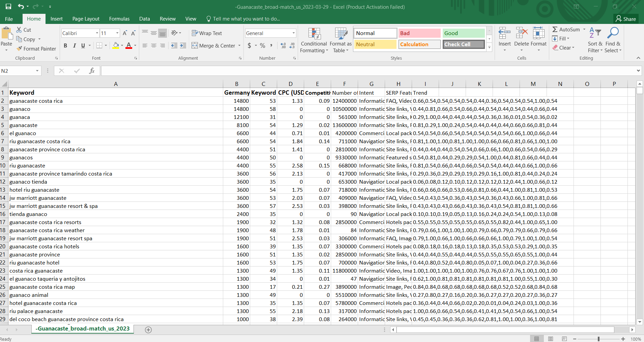The width and height of the screenshot is (644, 342).
Task: Select the Guanacaste sheet tab at bottom
Action: click(x=82, y=329)
